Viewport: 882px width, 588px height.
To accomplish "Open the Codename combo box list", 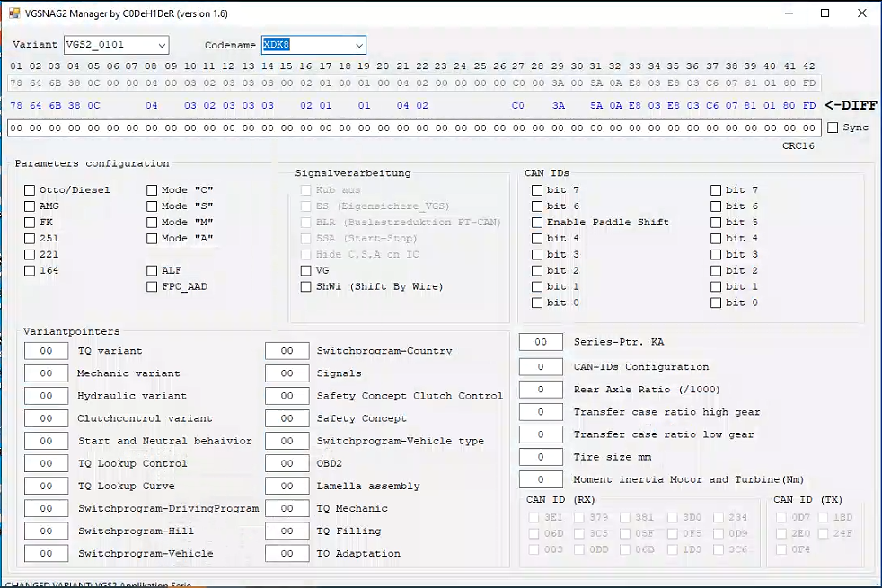I will pyautogui.click(x=358, y=46).
